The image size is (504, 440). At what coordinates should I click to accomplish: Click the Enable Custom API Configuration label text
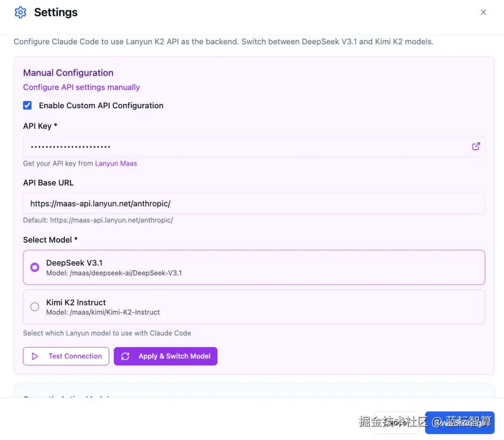tap(101, 105)
